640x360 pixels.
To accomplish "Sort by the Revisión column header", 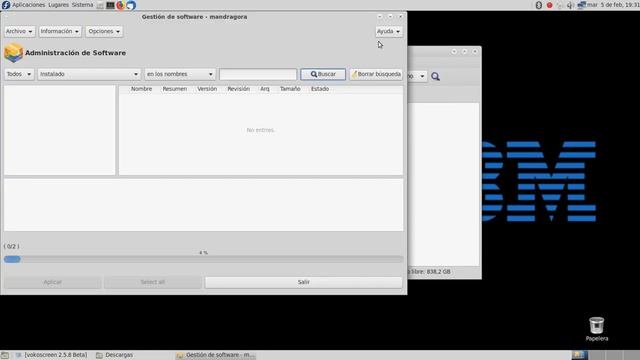I will 238,89.
